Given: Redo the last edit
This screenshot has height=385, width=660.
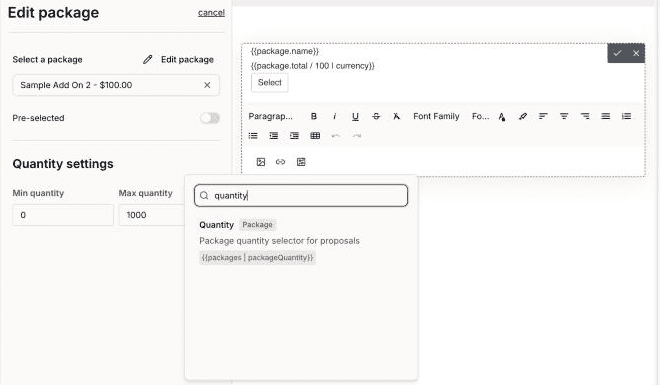Looking at the screenshot, I should point(357,135).
